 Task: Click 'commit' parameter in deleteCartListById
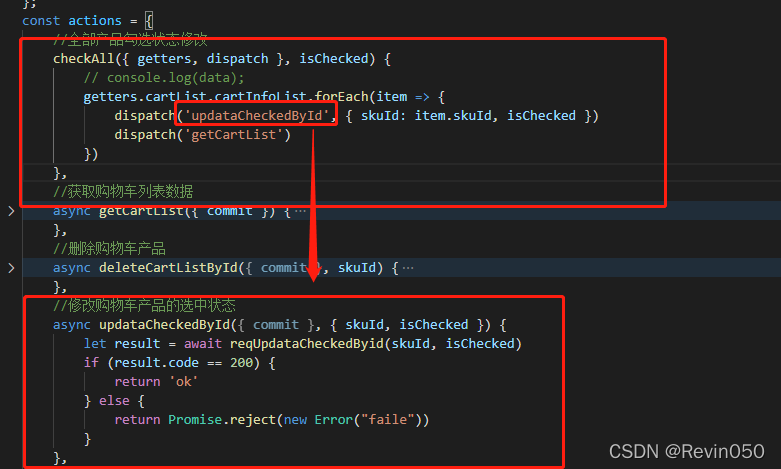[284, 268]
